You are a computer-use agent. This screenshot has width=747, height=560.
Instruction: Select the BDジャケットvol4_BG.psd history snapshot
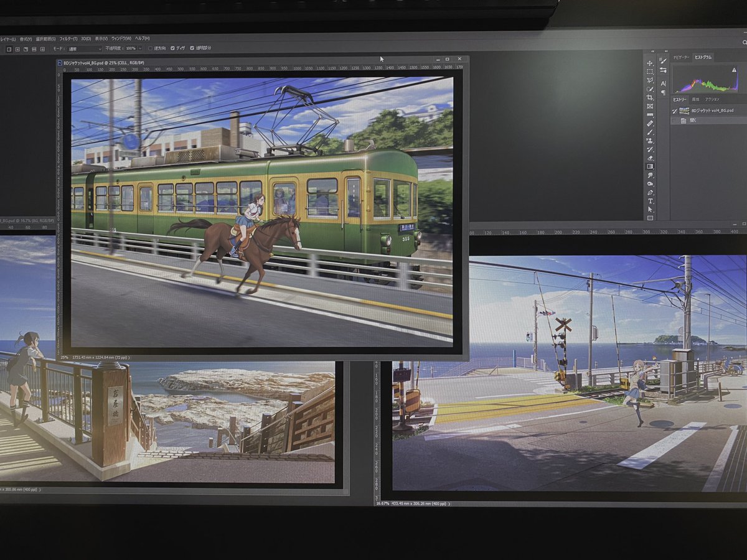(x=709, y=111)
